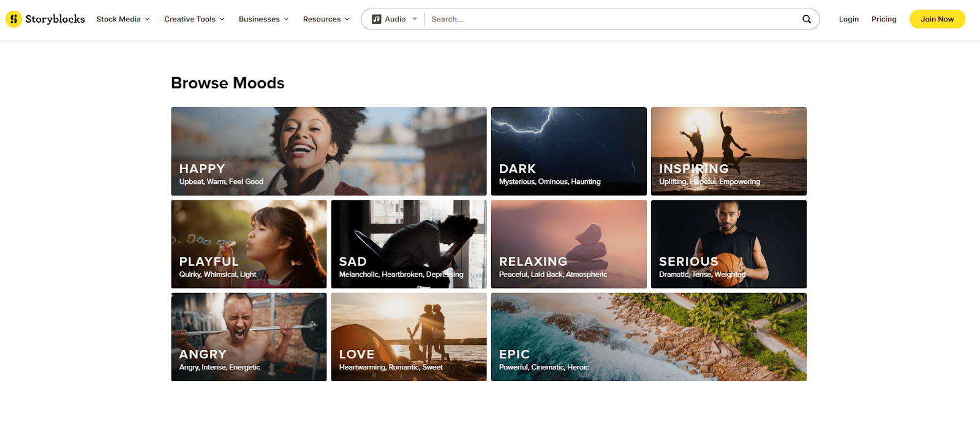Open the Storyblocks wordmark home link
This screenshot has height=421, width=980.
click(55, 19)
